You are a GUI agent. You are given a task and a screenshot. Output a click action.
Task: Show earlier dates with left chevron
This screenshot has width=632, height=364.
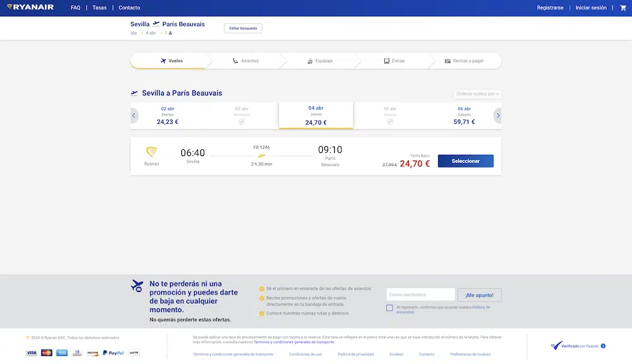[134, 116]
